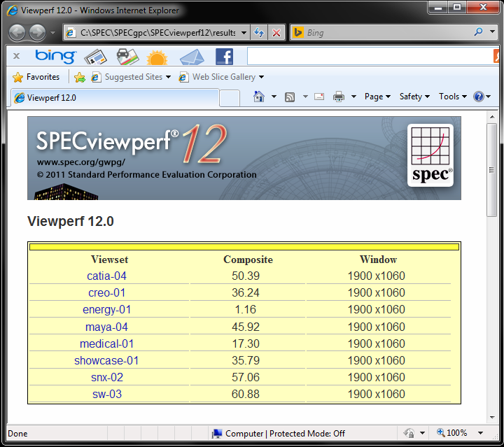Open Web Slice Gallery dropdown

[221, 77]
